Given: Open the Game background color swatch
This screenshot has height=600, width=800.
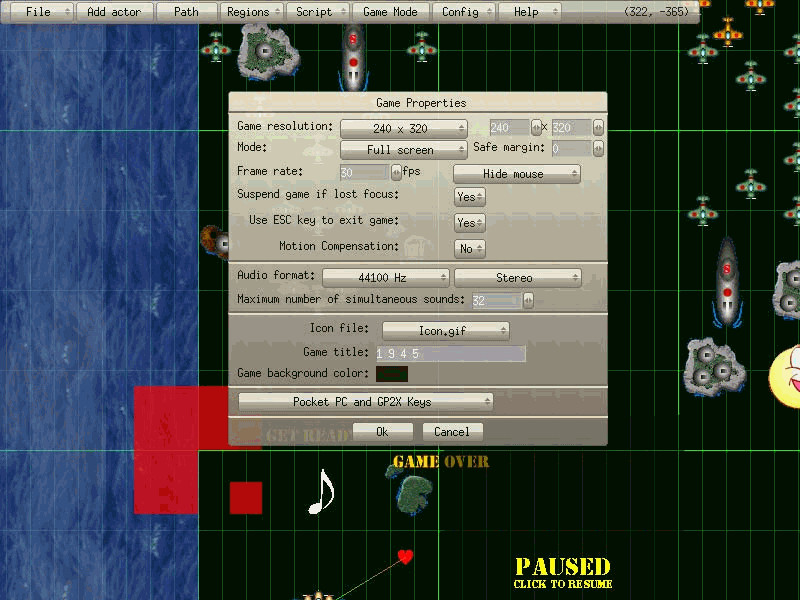Looking at the screenshot, I should point(392,374).
